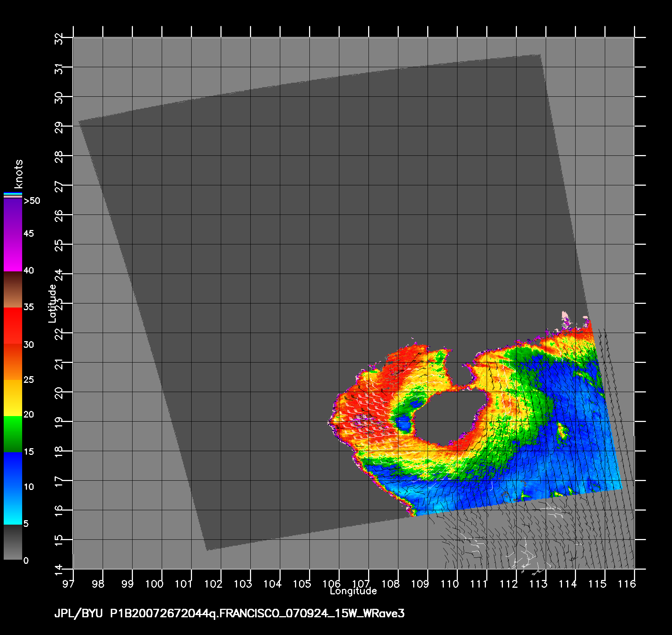Click the latitude axis label '32'
Image resolution: width=672 pixels, height=635 pixels.
click(59, 39)
